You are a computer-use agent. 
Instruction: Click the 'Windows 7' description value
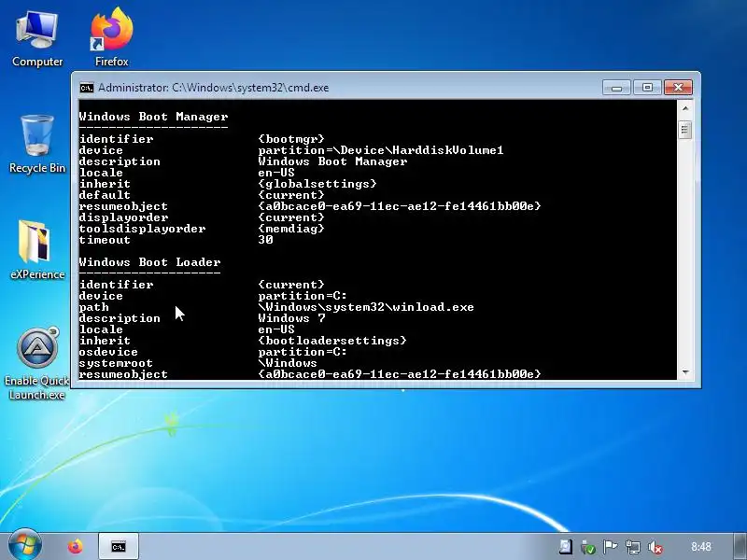point(291,318)
